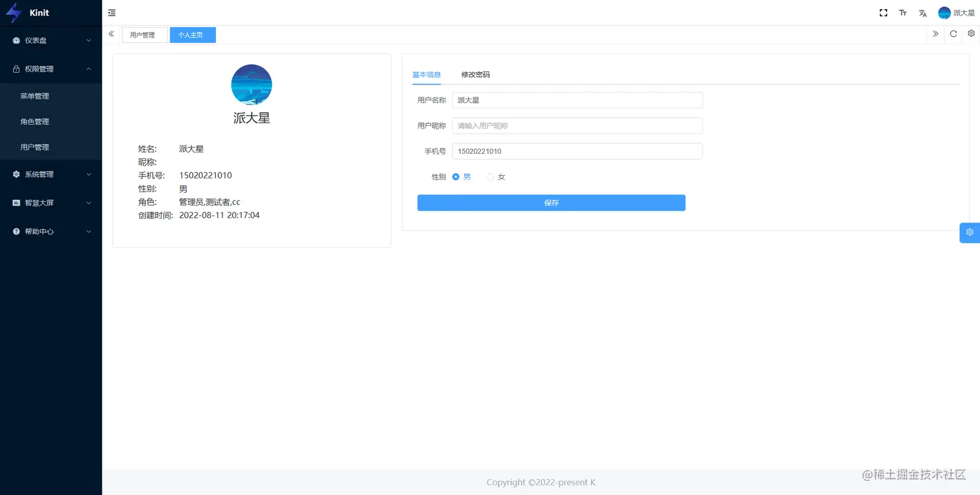The width and height of the screenshot is (980, 495).
Task: Open the floating theme settings button on the right
Action: pyautogui.click(x=969, y=232)
